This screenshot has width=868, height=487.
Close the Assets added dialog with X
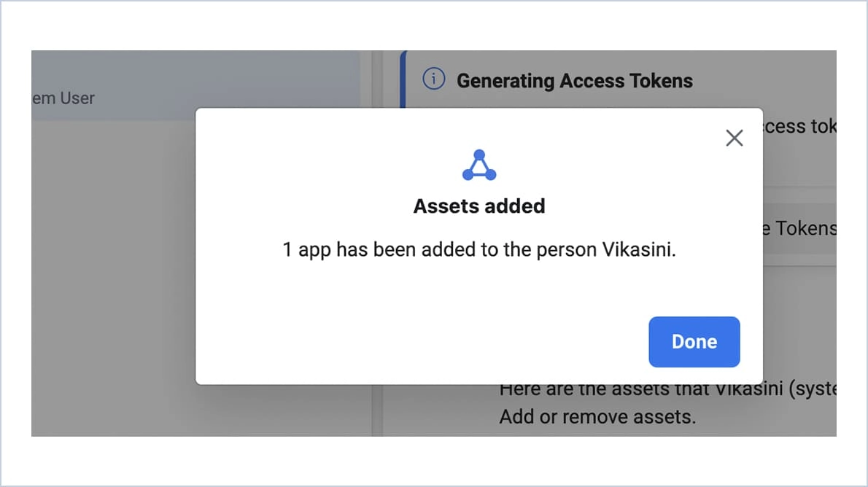point(735,138)
